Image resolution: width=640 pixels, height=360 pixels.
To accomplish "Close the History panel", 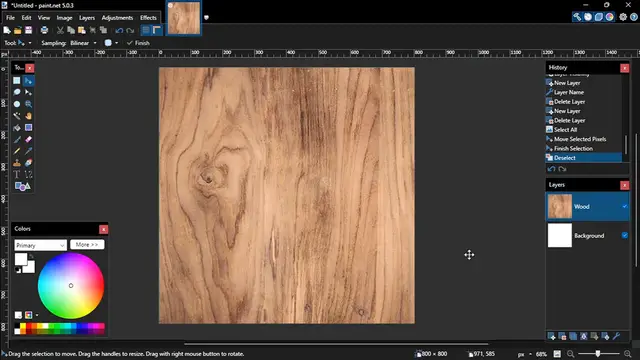I will pyautogui.click(x=624, y=68).
